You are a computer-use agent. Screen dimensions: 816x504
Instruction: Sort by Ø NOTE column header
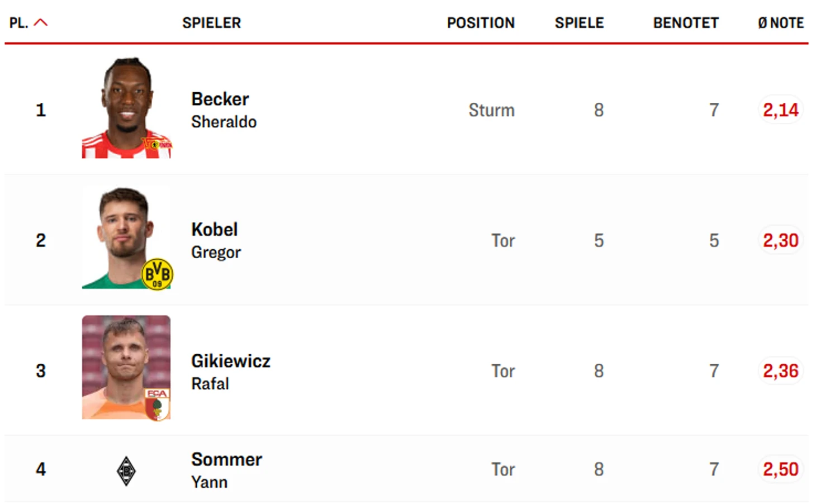pyautogui.click(x=781, y=23)
